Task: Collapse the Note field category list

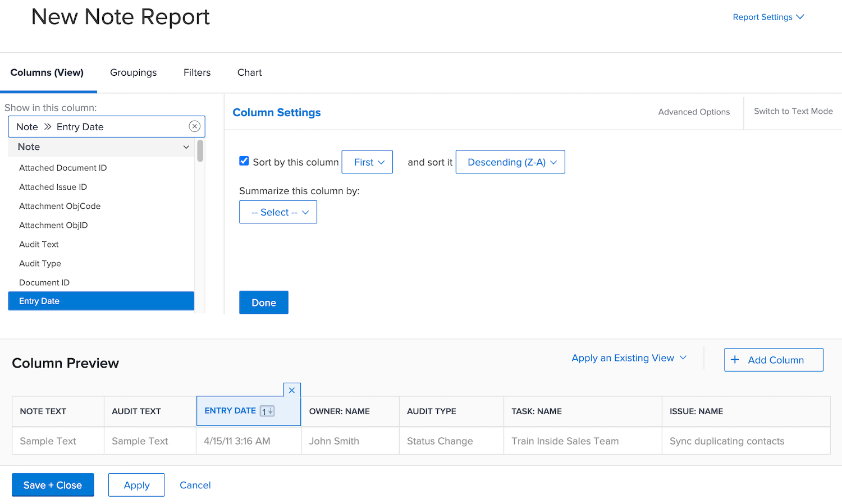Action: (186, 147)
